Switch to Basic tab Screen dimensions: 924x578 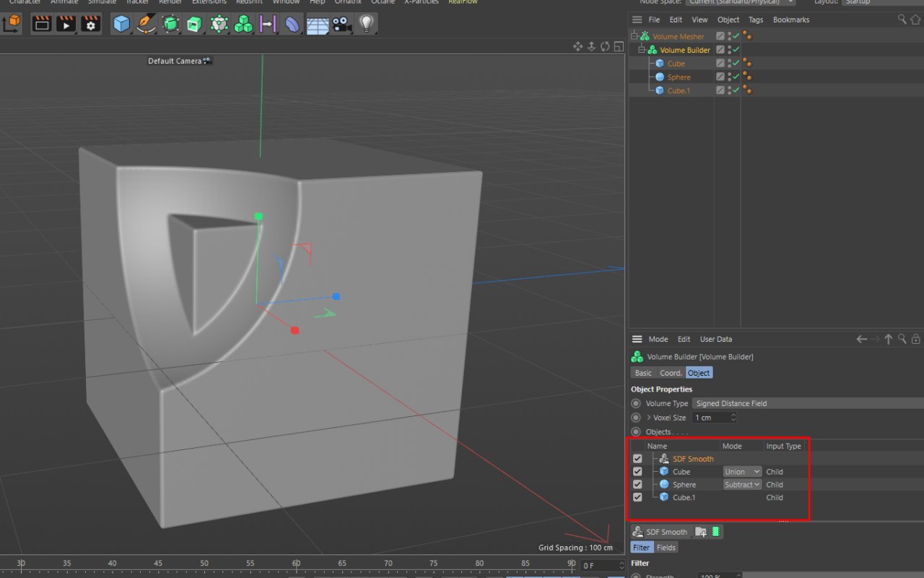pos(643,373)
